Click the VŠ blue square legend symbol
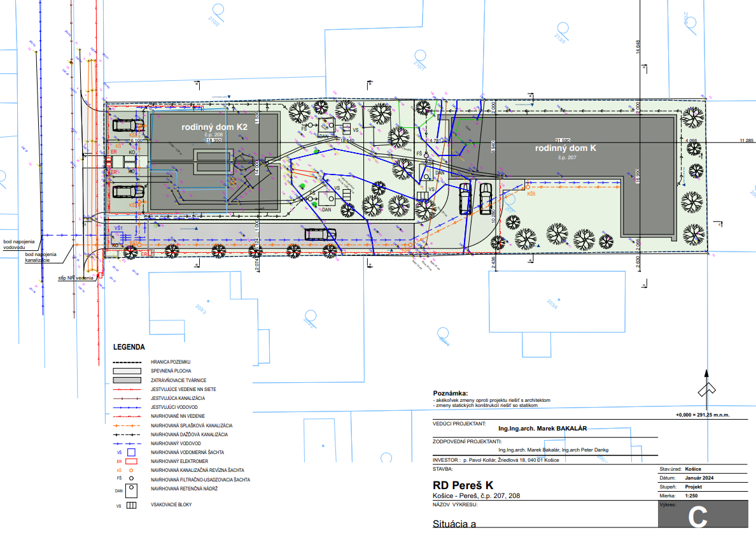This screenshot has height=535, width=756. pyautogui.click(x=131, y=452)
